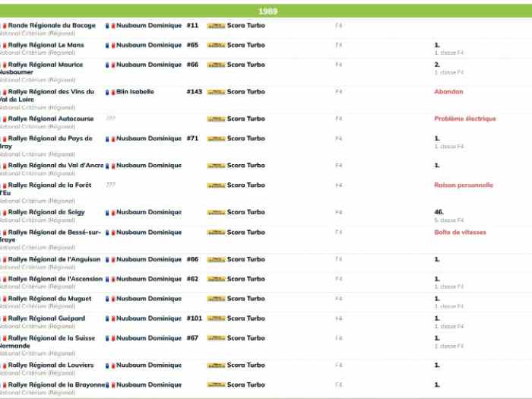
Task: Click the car logo in the Rallye de Louviers row
Action: coord(216,366)
